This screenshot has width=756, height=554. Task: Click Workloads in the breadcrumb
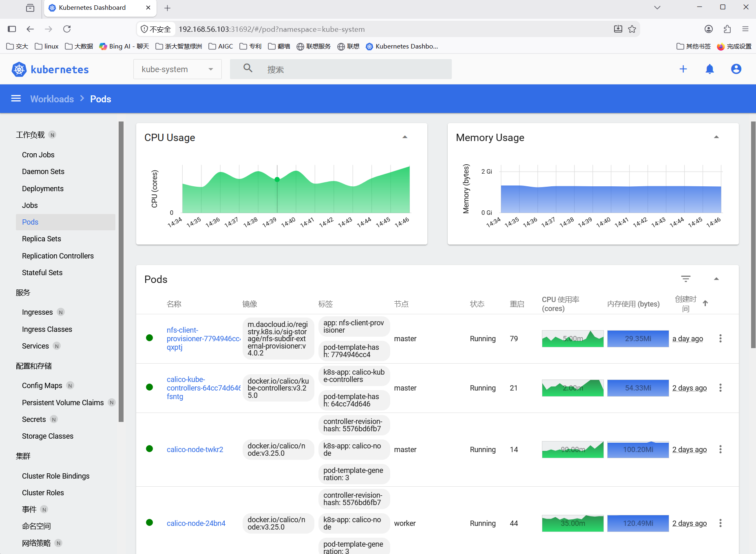[x=52, y=99]
